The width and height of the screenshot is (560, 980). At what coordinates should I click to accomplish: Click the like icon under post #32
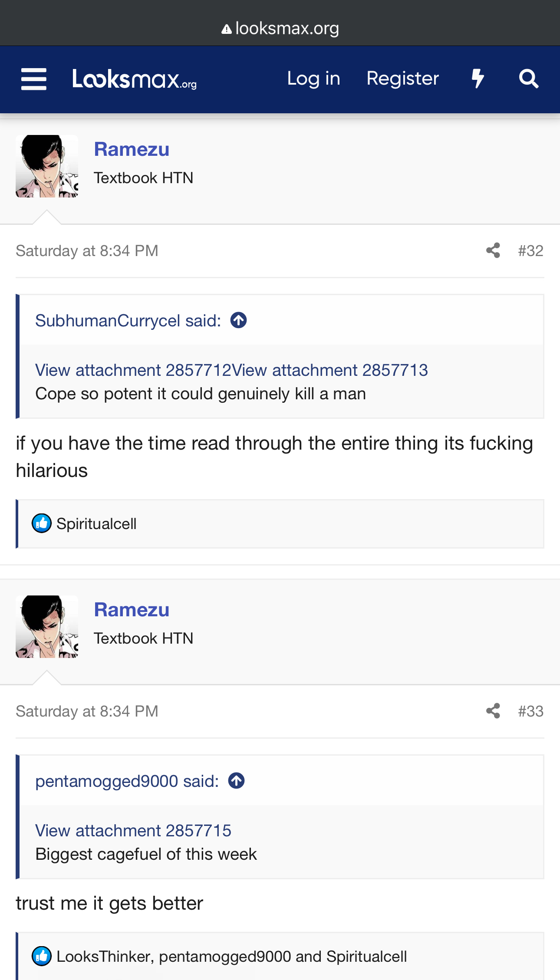42,523
